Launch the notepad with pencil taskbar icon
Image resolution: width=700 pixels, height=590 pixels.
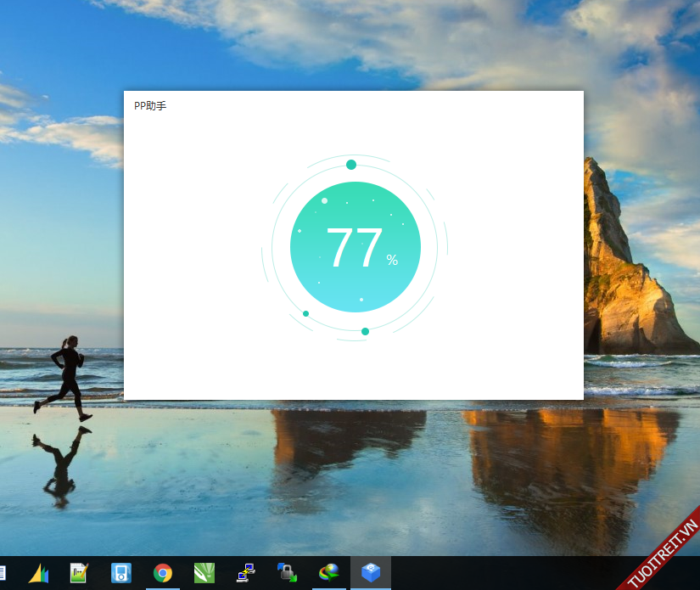[79, 573]
